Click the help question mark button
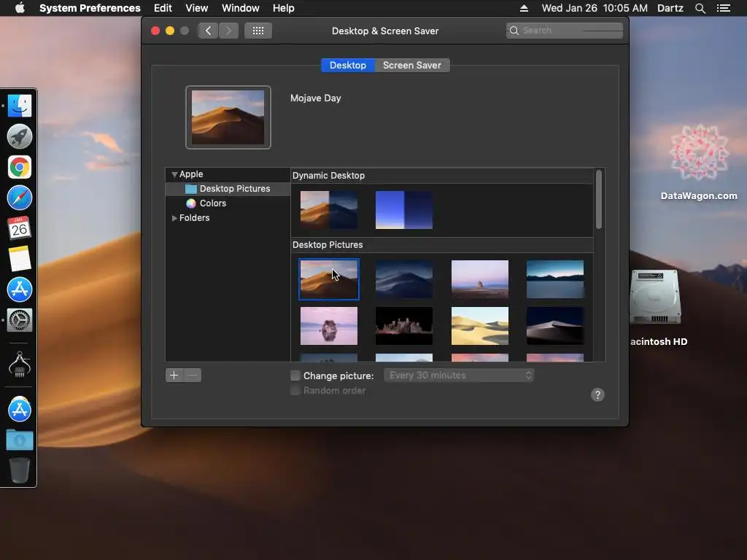The width and height of the screenshot is (747, 560). (x=597, y=394)
